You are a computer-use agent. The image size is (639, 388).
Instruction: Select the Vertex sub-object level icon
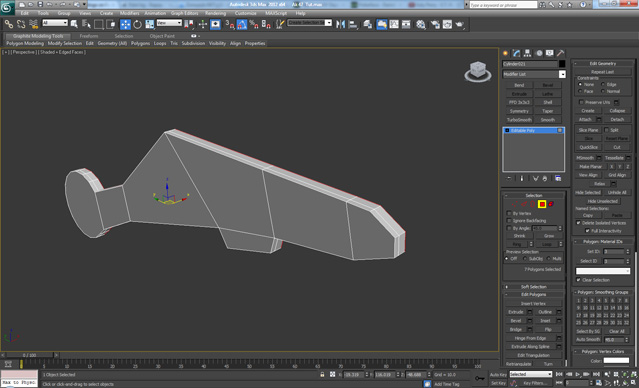(515, 204)
